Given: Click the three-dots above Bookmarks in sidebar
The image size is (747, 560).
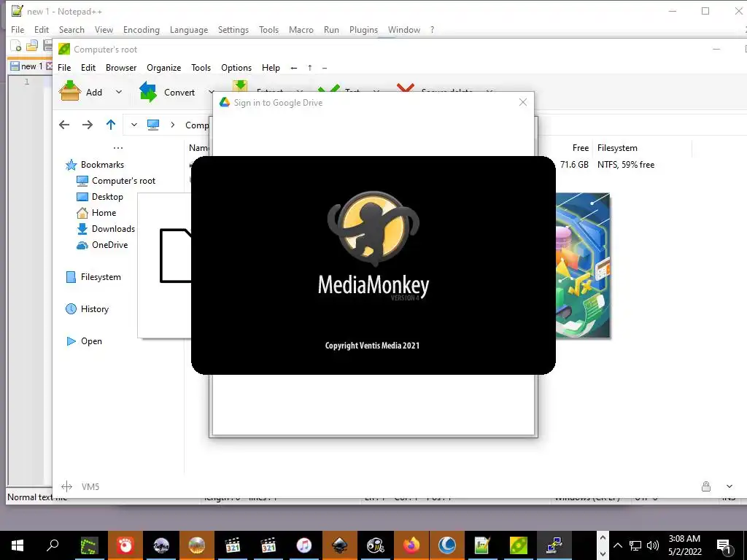Looking at the screenshot, I should [118, 148].
